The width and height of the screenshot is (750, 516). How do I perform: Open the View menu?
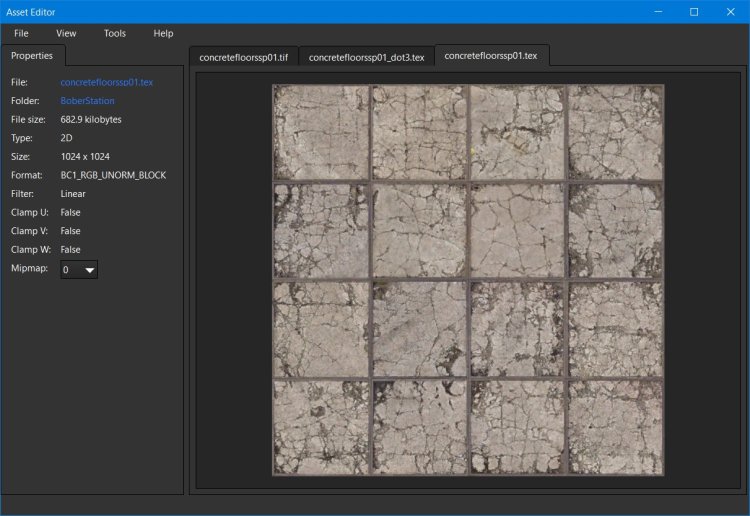pos(66,33)
